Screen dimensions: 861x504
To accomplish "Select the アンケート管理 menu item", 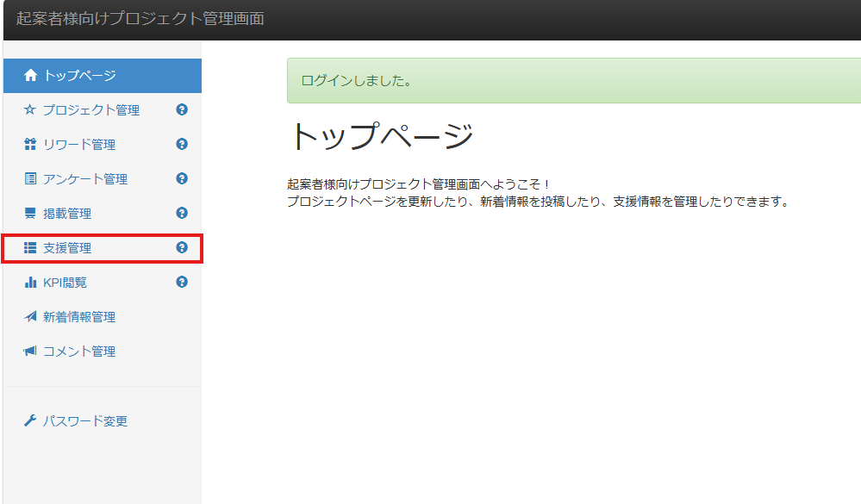I will (85, 179).
